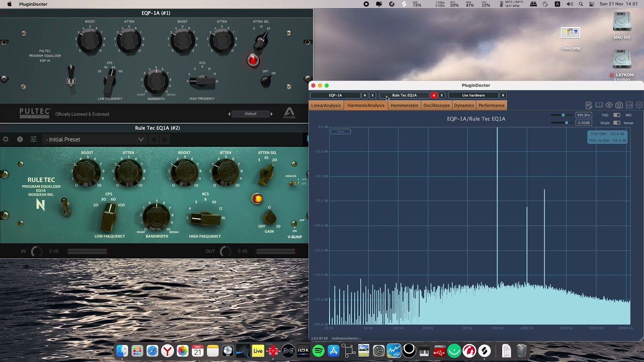Launch Ableton Live from the Dock
This screenshot has height=362, width=644.
click(x=258, y=350)
